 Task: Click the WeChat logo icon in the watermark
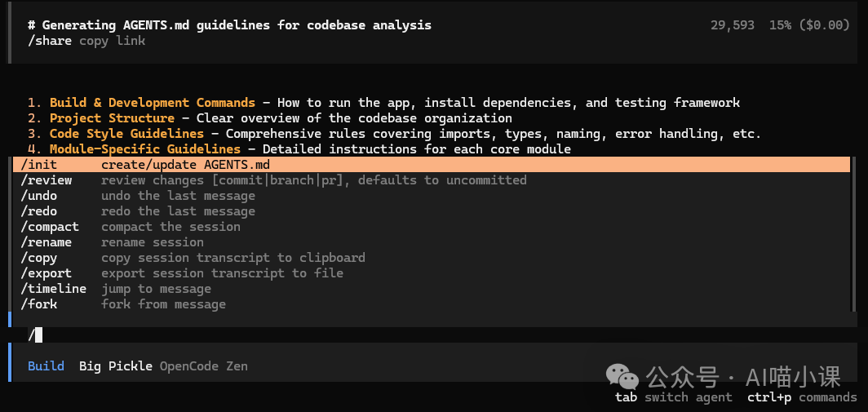[622, 376]
